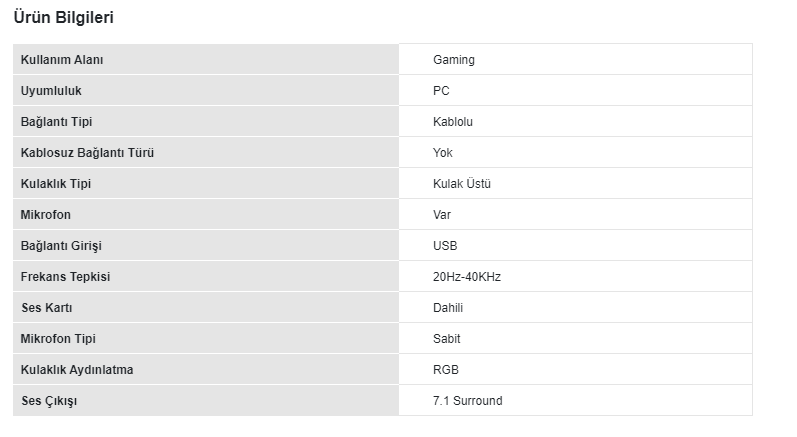Select the USB value text

[445, 246]
